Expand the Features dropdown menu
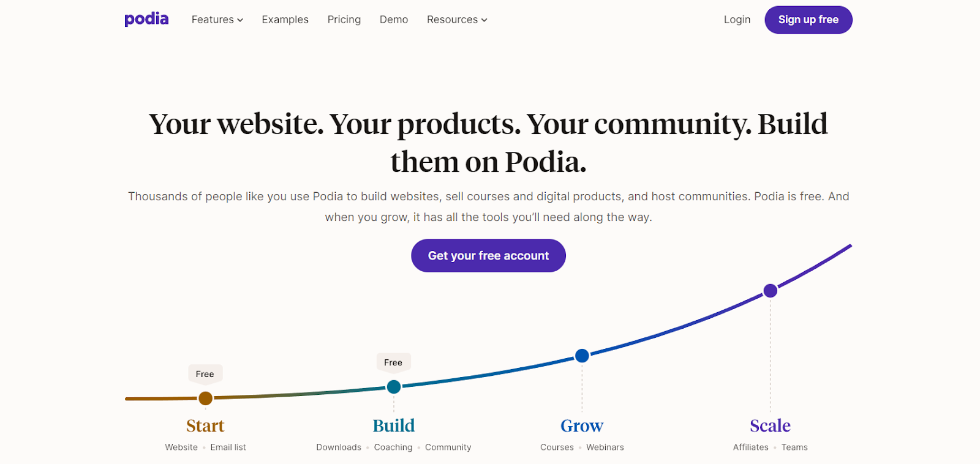Viewport: 980px width, 464px height. (217, 20)
